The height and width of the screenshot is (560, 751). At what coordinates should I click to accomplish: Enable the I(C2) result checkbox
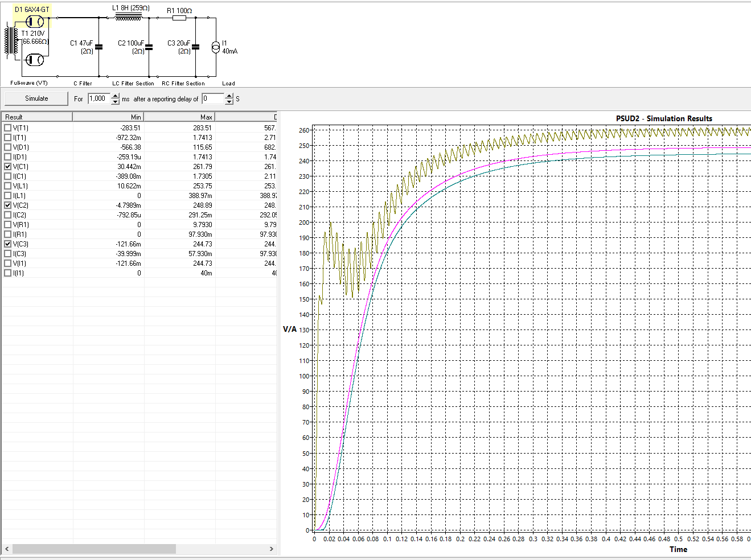8,215
